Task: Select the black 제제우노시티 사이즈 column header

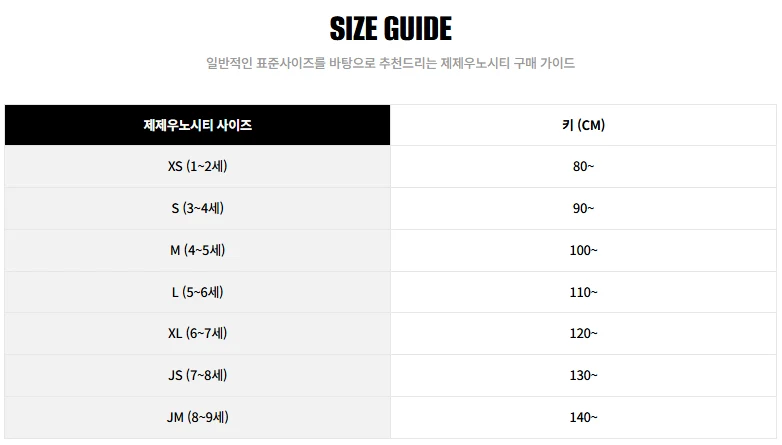Action: coord(197,125)
